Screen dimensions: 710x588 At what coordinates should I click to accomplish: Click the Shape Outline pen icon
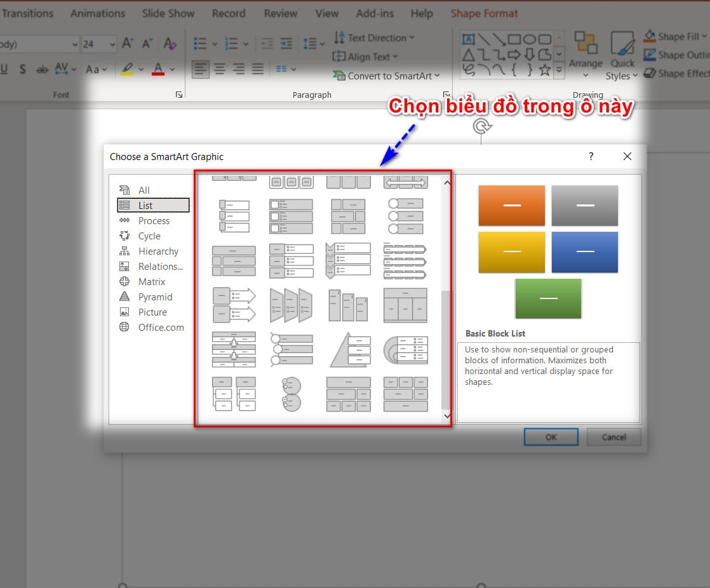click(x=650, y=55)
